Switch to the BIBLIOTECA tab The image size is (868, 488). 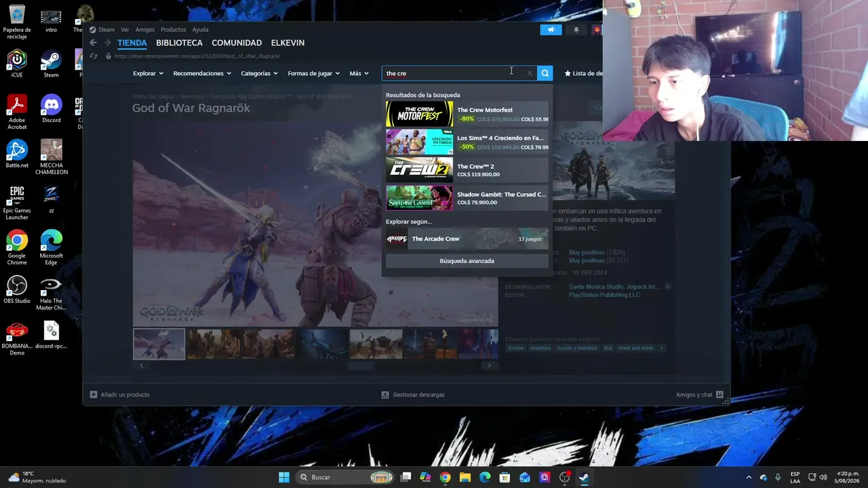point(179,43)
